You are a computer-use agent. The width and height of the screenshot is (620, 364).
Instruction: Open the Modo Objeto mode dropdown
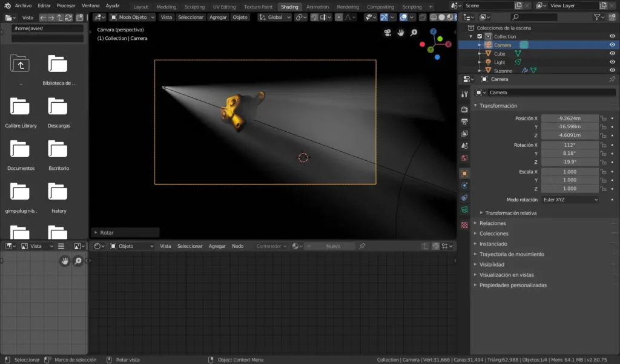(x=132, y=17)
